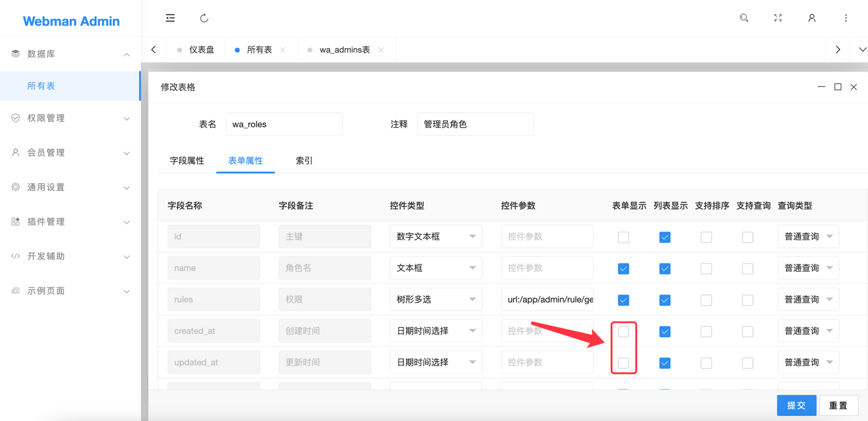
Task: Enable 支持排序 for the name field
Action: click(x=706, y=269)
